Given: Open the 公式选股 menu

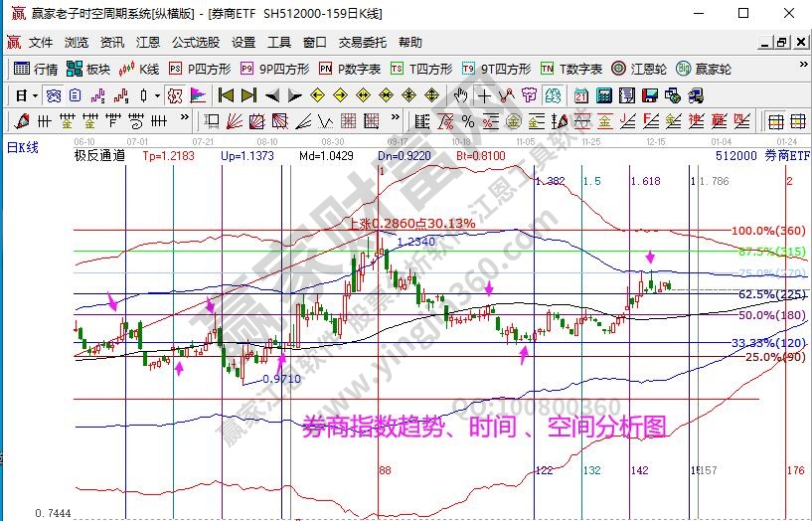Looking at the screenshot, I should point(196,43).
